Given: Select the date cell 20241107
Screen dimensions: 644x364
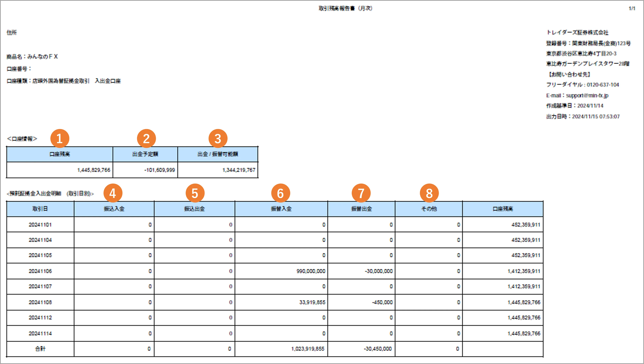Looking at the screenshot, I should click(x=40, y=286).
